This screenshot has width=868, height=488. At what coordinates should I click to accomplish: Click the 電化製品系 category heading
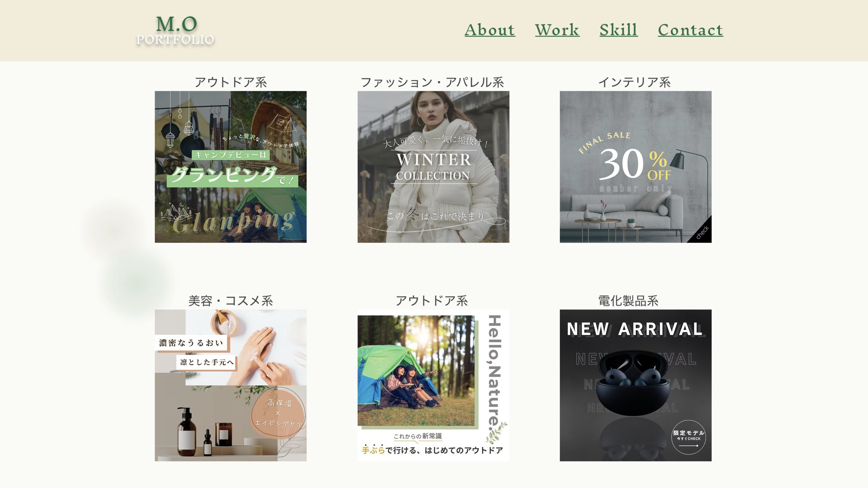[628, 301]
